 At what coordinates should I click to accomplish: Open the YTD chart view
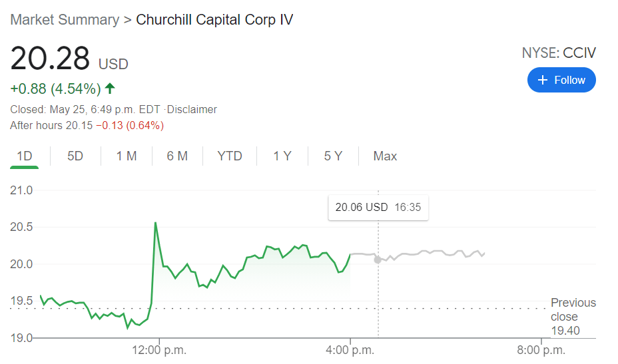click(x=230, y=156)
